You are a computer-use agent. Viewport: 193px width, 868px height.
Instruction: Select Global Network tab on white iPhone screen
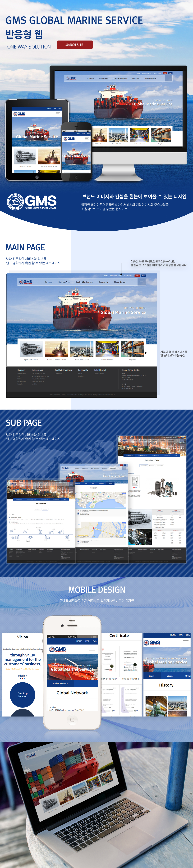(x=60, y=683)
